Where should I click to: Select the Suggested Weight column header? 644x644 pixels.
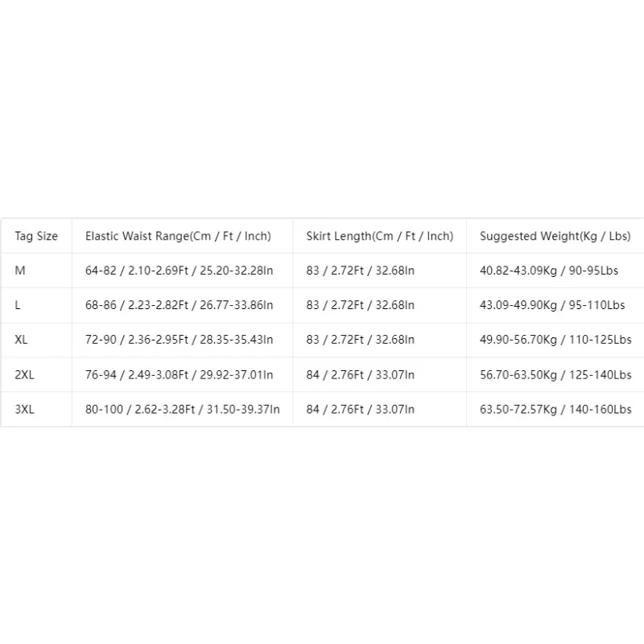click(555, 236)
